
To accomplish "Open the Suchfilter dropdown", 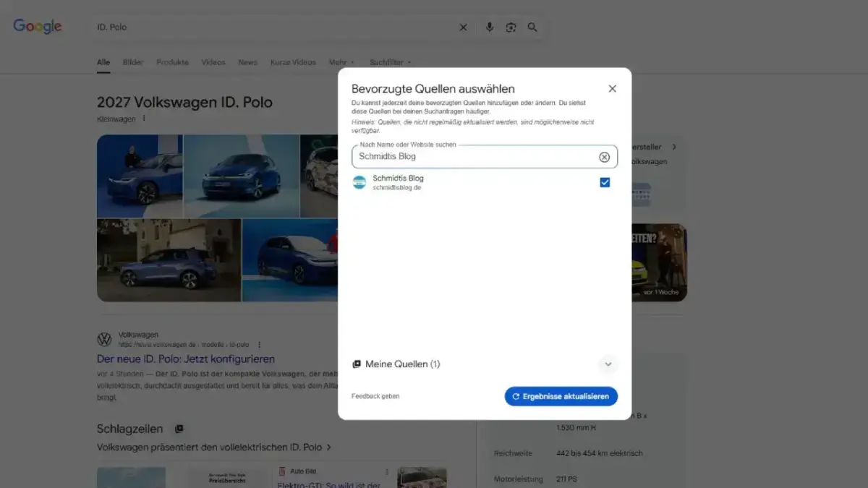I will click(390, 62).
